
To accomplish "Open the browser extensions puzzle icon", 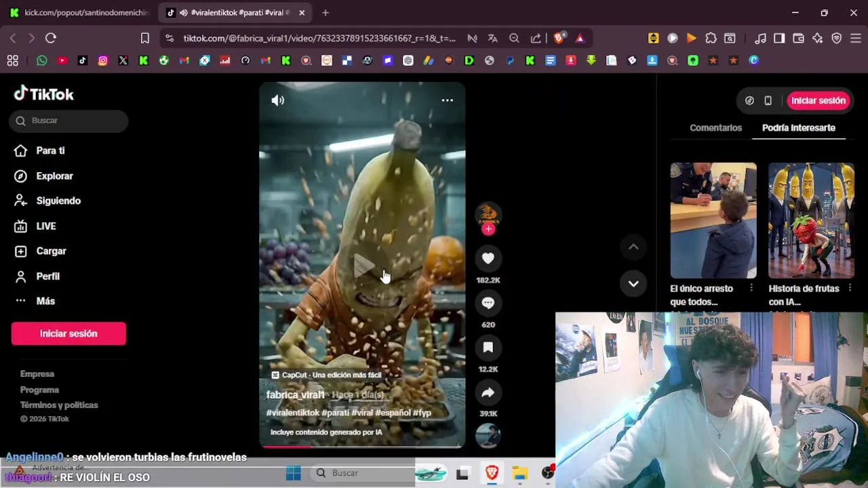I will click(x=711, y=38).
